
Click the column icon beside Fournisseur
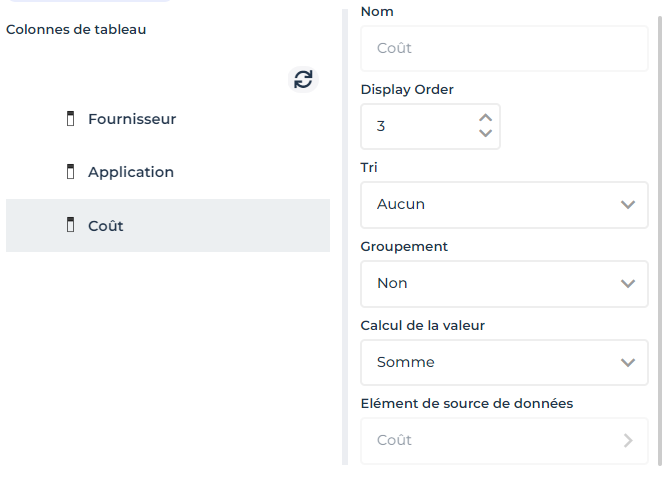point(70,119)
